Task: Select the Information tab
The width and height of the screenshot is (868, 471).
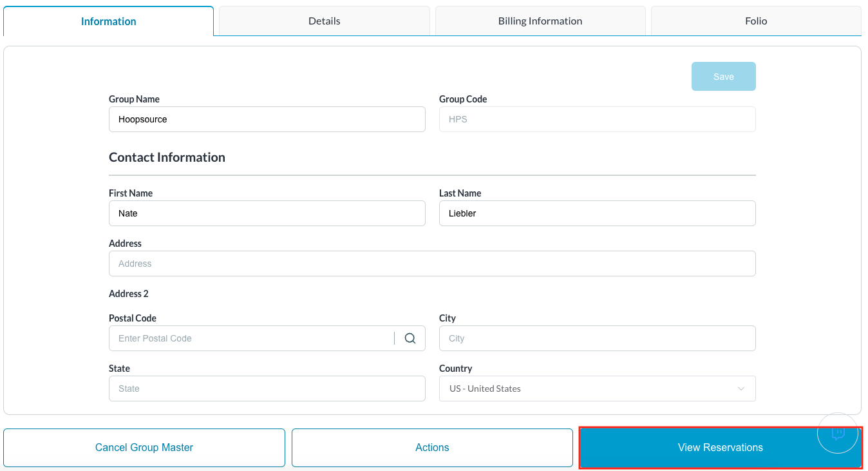Action: (108, 21)
